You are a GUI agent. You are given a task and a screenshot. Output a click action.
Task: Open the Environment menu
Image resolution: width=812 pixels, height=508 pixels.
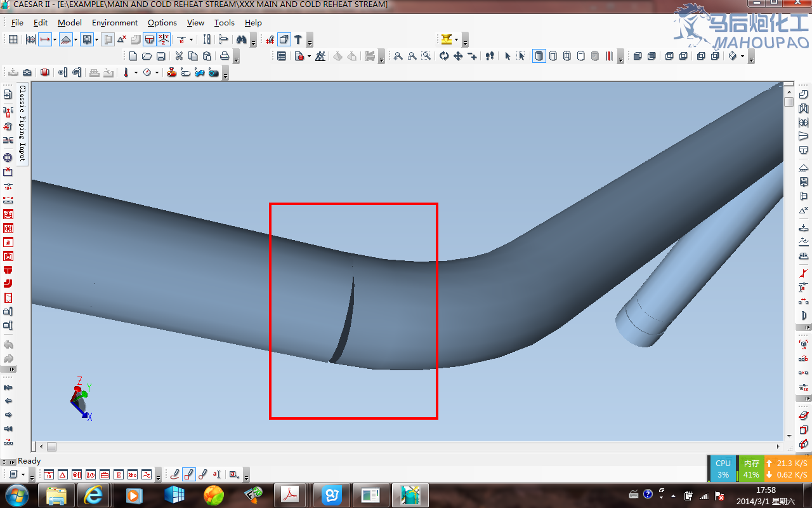(115, 22)
